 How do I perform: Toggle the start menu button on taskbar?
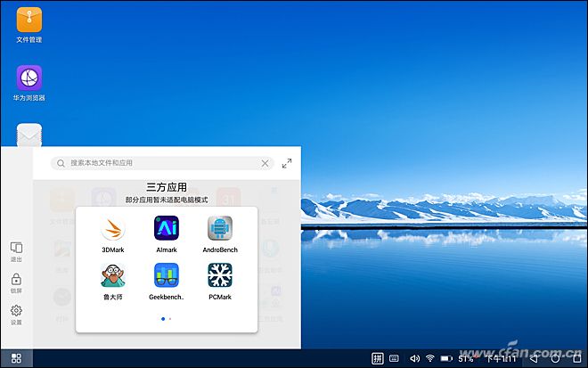click(x=16, y=358)
